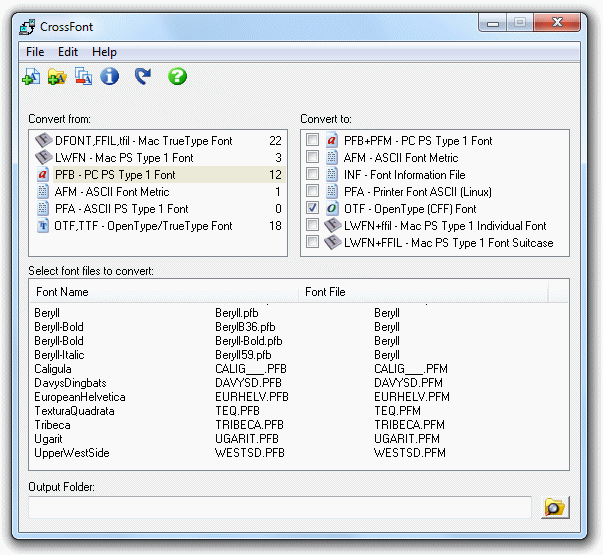Click the icon beside INF Font Information File
Image resolution: width=603 pixels, height=555 pixels.
[332, 175]
